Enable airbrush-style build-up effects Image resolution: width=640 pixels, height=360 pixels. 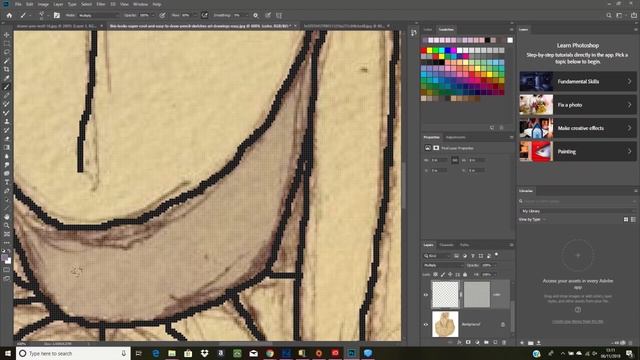tap(204, 16)
